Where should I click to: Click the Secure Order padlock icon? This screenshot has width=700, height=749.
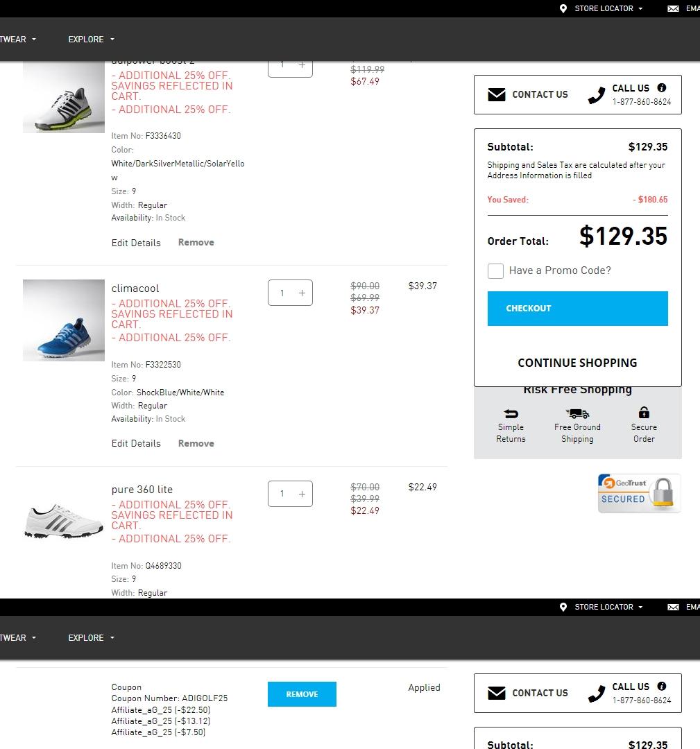644,412
